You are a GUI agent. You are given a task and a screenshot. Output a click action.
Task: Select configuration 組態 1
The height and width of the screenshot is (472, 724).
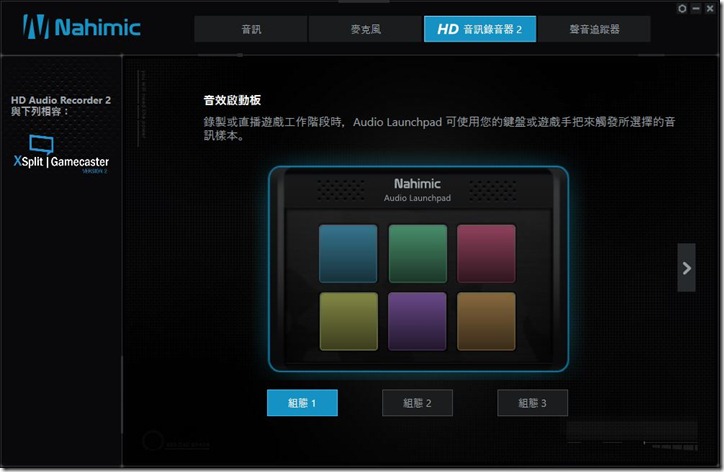click(302, 403)
